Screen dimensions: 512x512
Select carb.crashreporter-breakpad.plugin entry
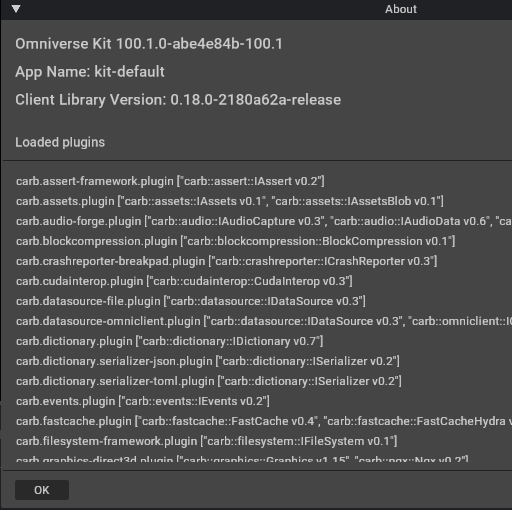pos(226,261)
